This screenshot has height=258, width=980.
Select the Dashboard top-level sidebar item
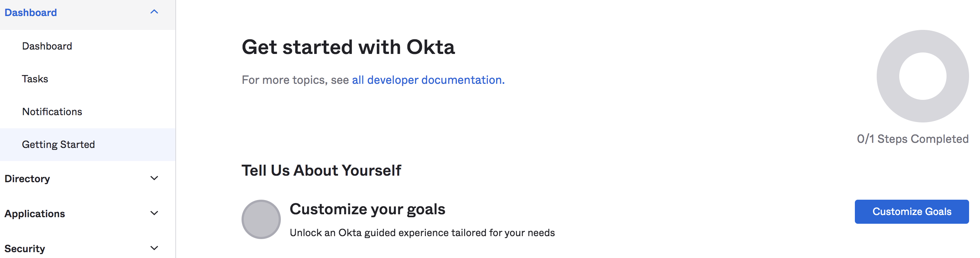(x=31, y=12)
